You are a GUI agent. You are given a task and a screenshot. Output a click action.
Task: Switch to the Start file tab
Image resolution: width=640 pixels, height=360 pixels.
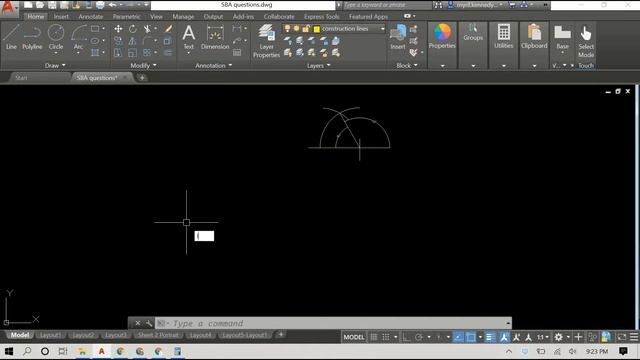[21, 78]
